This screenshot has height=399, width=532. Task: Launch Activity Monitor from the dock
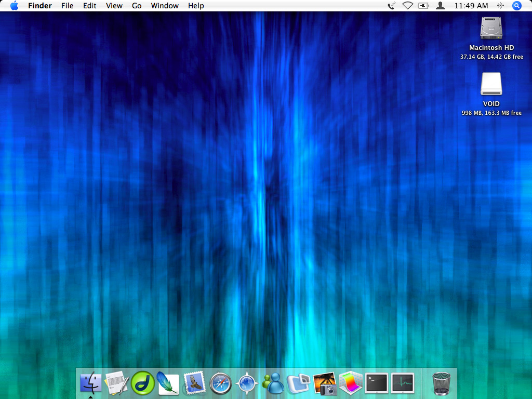pyautogui.click(x=403, y=383)
